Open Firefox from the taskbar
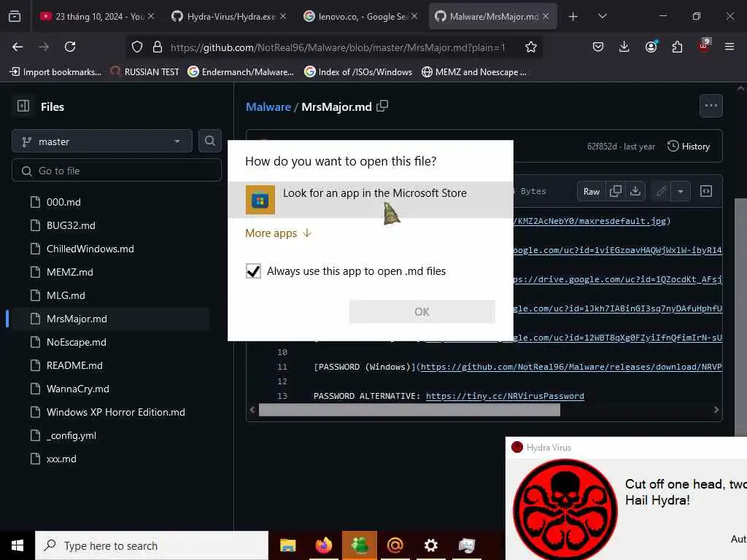747x560 pixels. [x=323, y=545]
